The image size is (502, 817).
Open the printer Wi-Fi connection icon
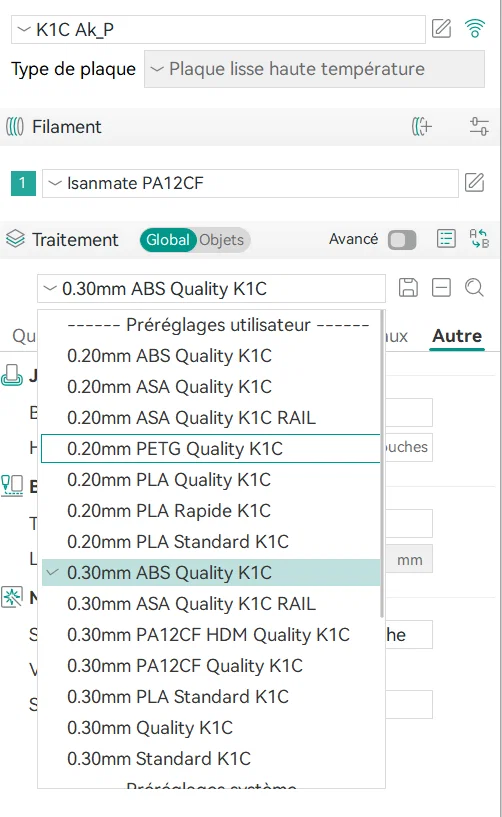tap(474, 28)
